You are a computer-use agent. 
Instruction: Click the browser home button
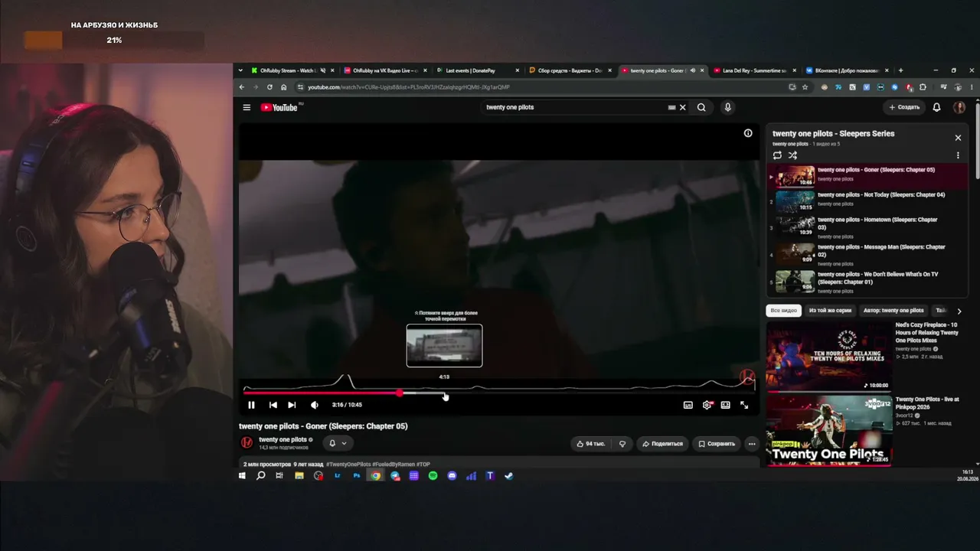(x=283, y=87)
